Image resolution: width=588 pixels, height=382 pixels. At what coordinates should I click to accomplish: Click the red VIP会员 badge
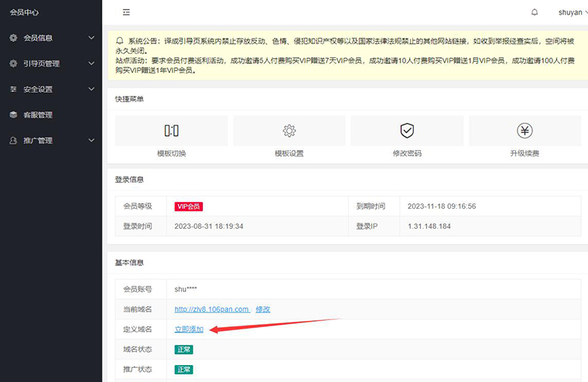click(x=189, y=206)
